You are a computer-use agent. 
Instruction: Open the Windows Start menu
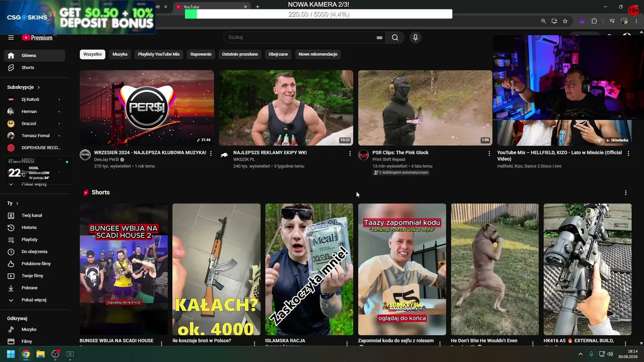[x=11, y=354]
